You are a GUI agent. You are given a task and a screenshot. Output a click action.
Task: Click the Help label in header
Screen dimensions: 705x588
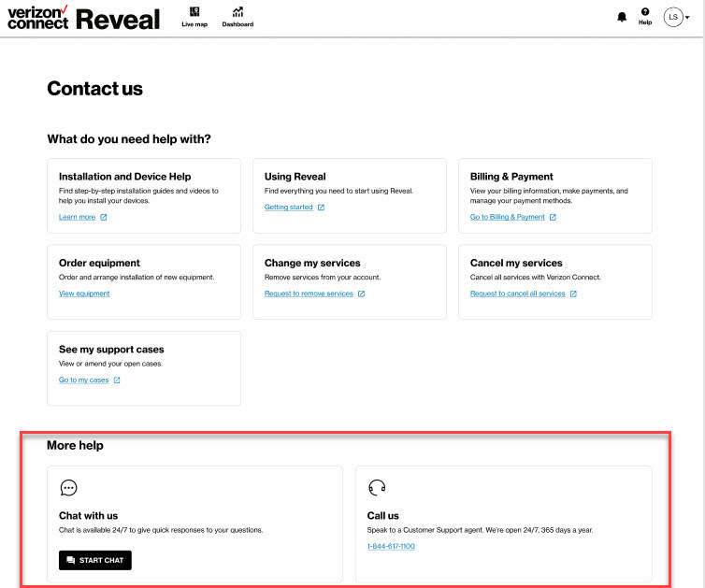click(x=645, y=22)
